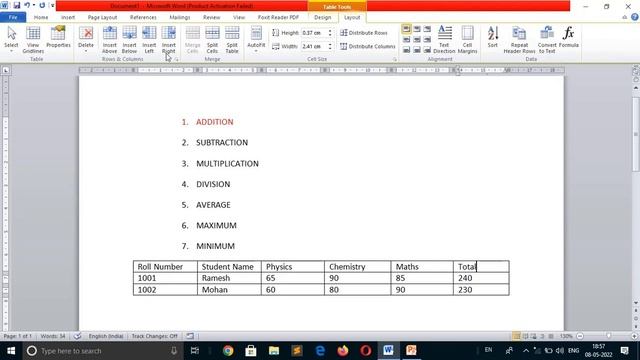Click the Split Cells icon
Screen dimensions: 640x360
tap(212, 33)
